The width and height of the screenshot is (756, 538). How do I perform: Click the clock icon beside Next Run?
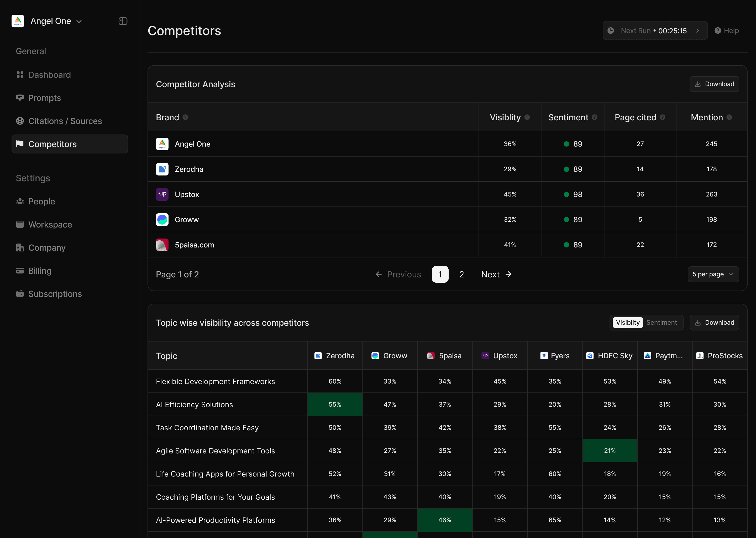(x=611, y=30)
